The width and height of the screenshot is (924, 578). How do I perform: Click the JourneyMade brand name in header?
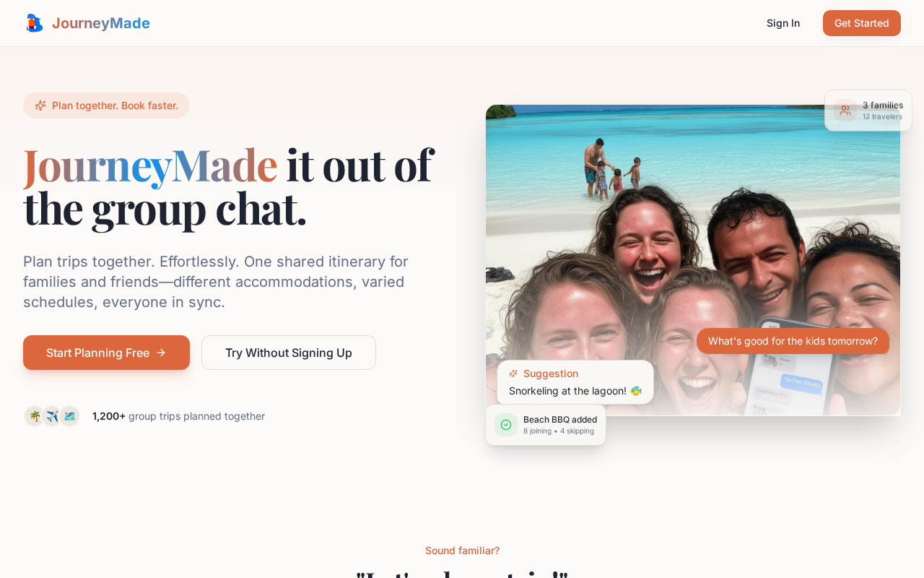click(x=101, y=23)
